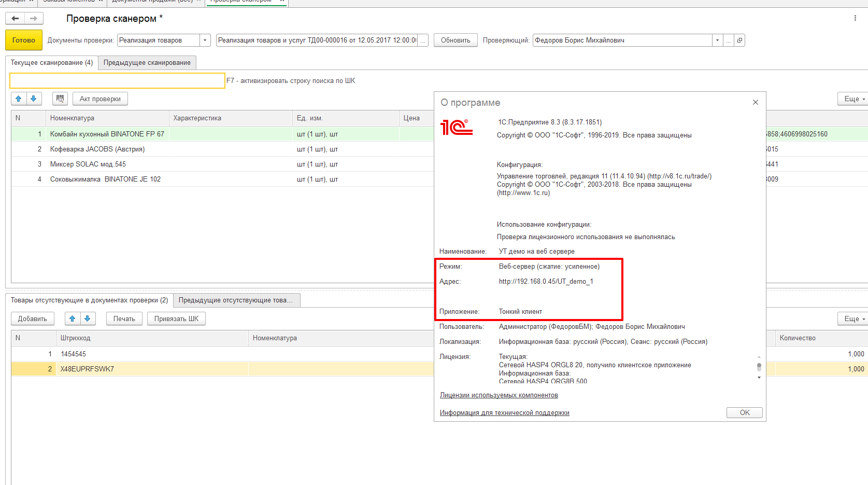Click the Добавить button

(x=33, y=318)
